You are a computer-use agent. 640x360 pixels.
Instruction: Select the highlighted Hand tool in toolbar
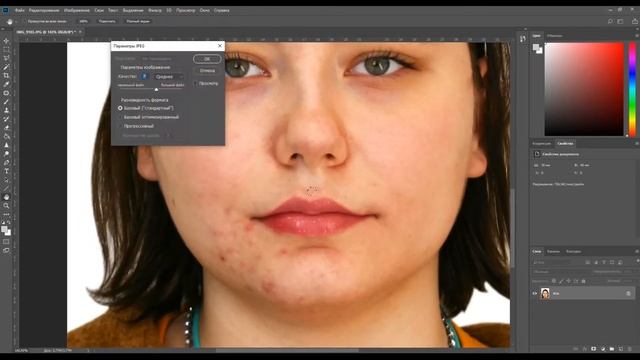point(6,197)
